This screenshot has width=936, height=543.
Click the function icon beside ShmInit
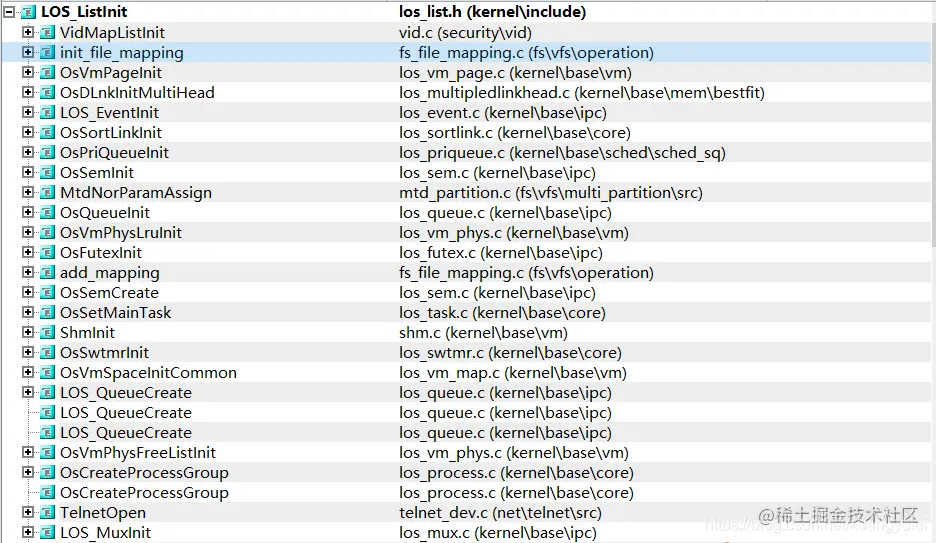pos(47,332)
